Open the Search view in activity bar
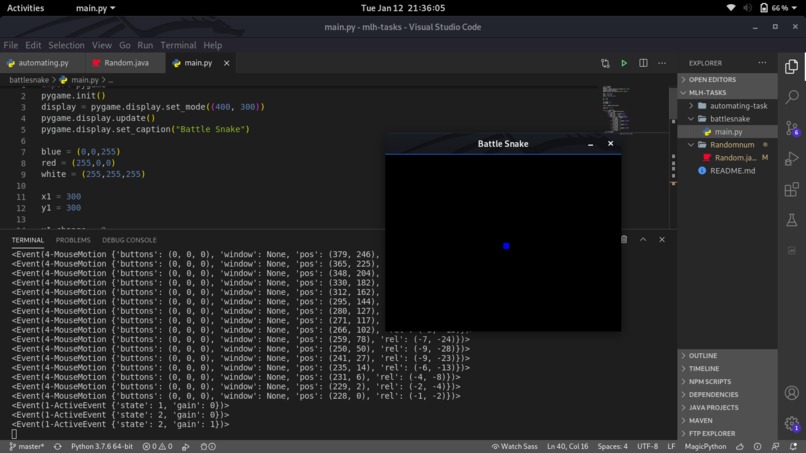 tap(792, 97)
